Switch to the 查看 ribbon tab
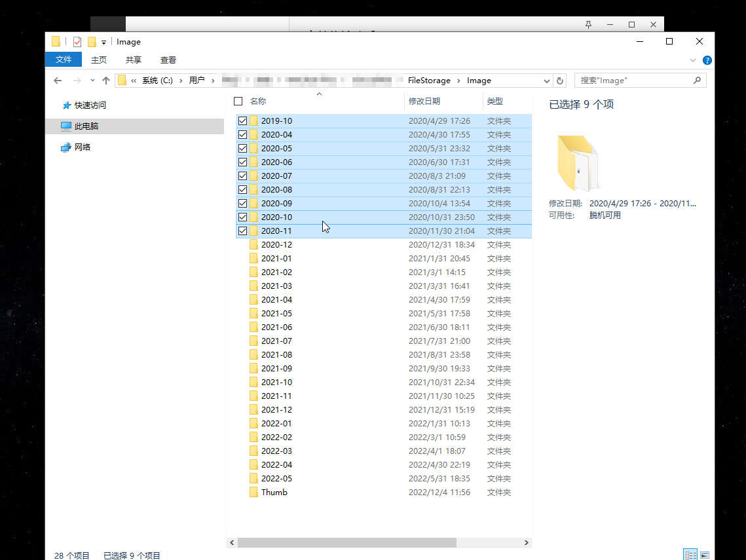This screenshot has width=746, height=560. [x=168, y=60]
